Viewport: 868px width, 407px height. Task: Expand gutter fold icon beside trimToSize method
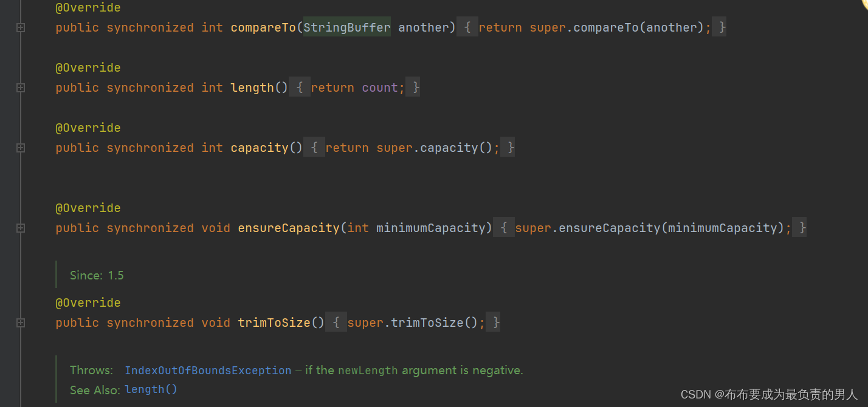tap(21, 323)
